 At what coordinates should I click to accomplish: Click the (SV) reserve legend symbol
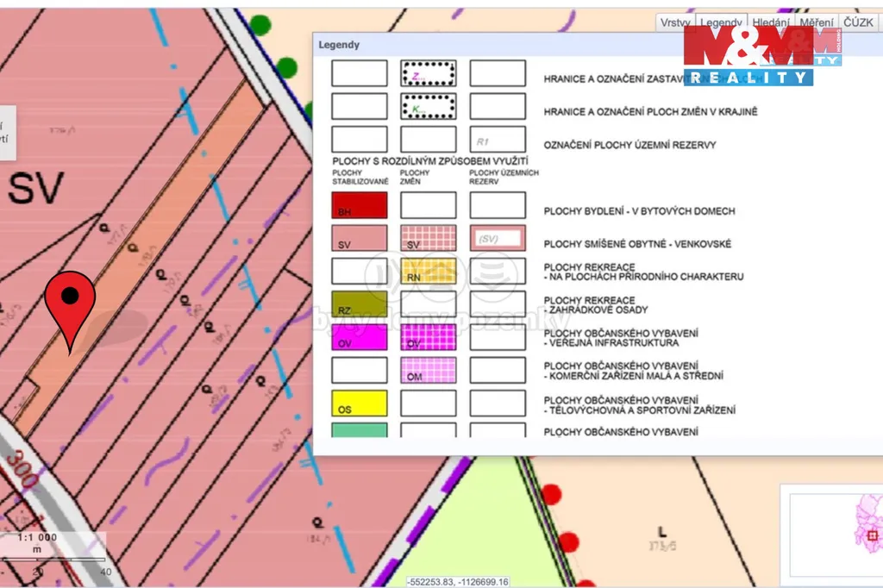[498, 238]
